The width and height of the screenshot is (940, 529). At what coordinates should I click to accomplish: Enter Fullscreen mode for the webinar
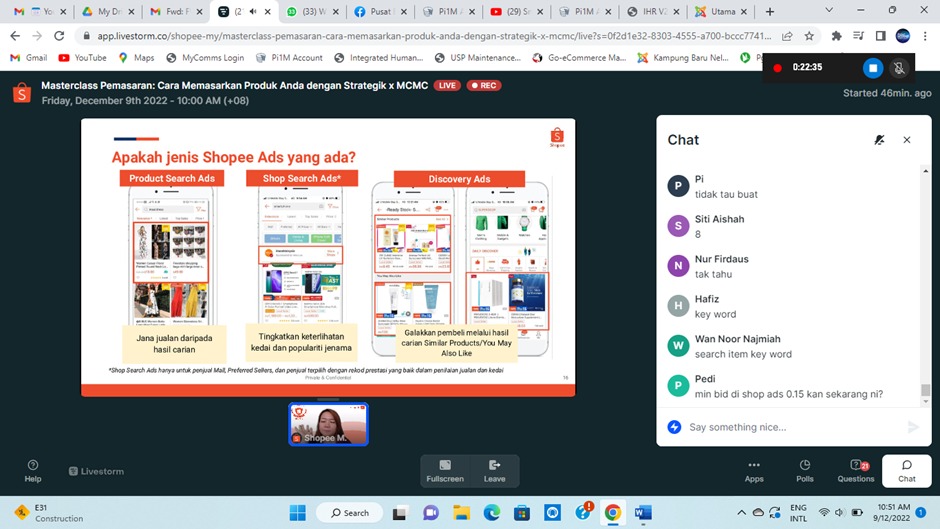tap(445, 470)
